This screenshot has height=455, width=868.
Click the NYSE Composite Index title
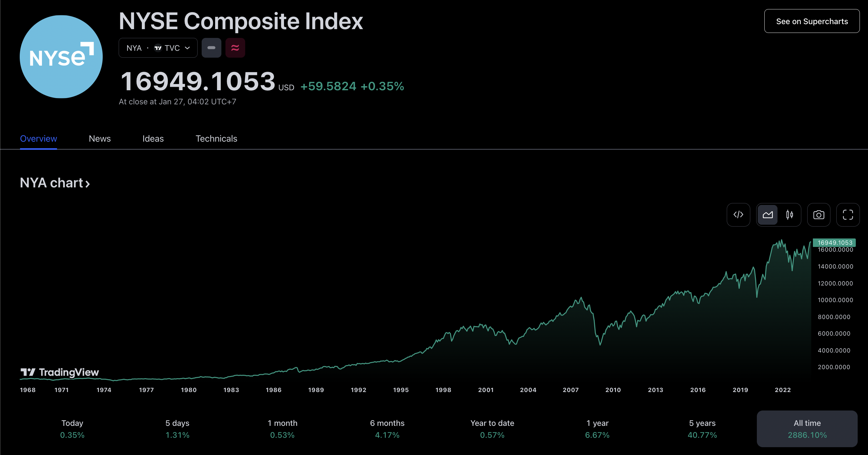click(241, 21)
